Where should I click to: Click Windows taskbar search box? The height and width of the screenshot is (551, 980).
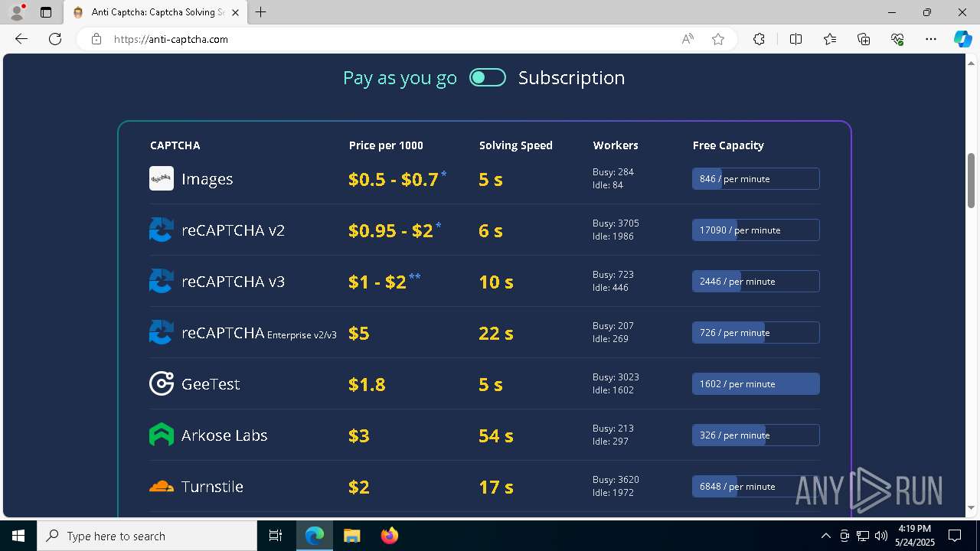pyautogui.click(x=147, y=536)
